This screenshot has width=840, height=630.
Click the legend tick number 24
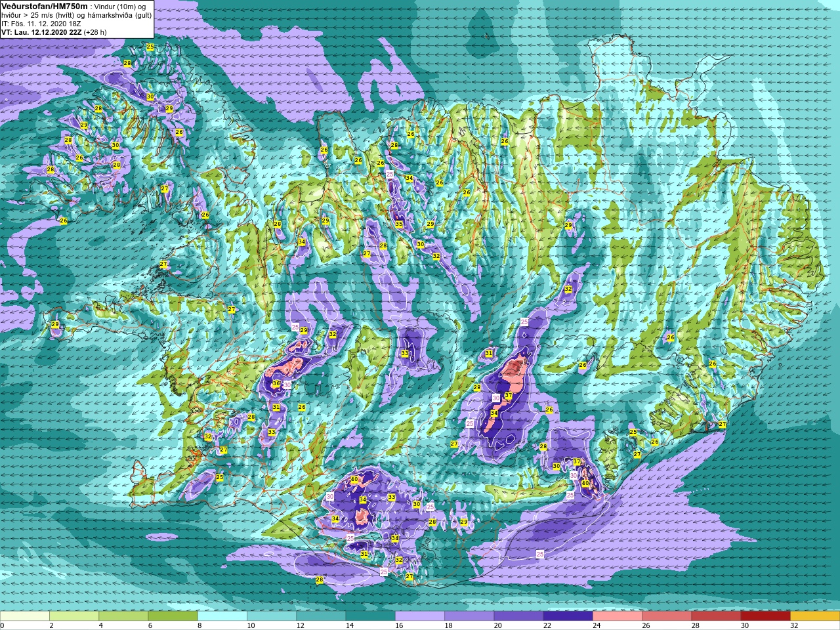597,626
